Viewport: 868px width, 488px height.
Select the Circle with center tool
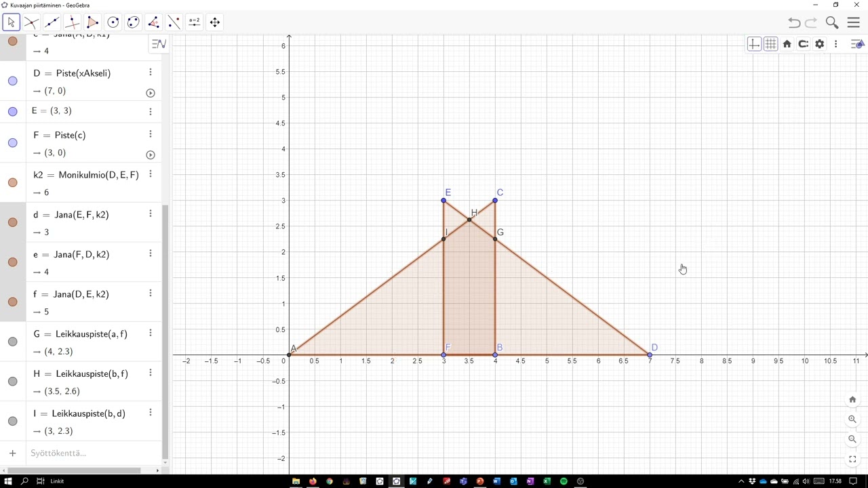(113, 22)
